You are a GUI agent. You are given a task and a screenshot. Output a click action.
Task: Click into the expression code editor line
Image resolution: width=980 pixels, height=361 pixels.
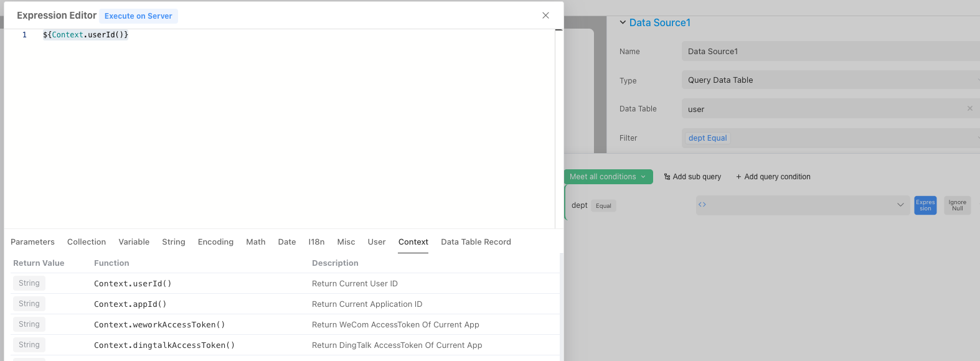coord(249,35)
